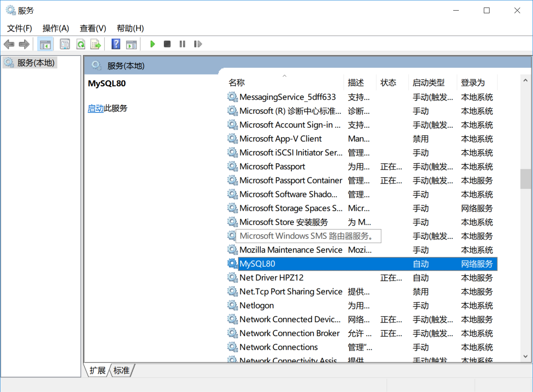Click the 网络服务 logon of Storage Spaces row
The width and height of the screenshot is (533, 392).
pos(477,208)
